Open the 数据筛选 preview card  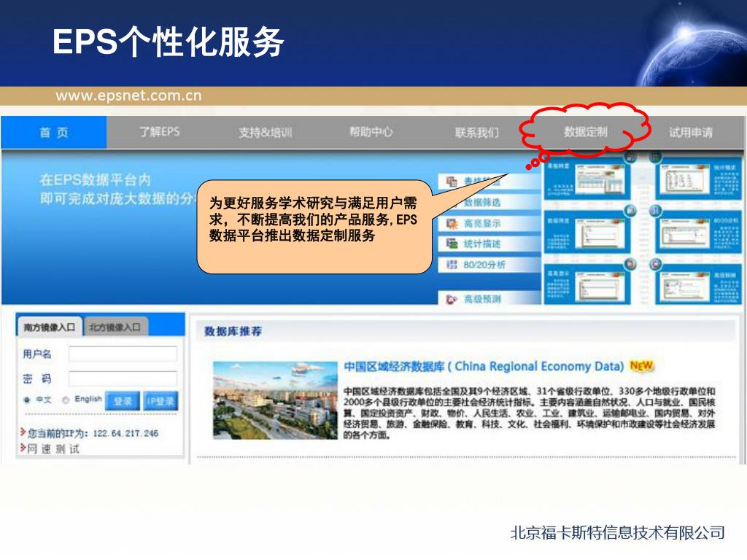587,233
